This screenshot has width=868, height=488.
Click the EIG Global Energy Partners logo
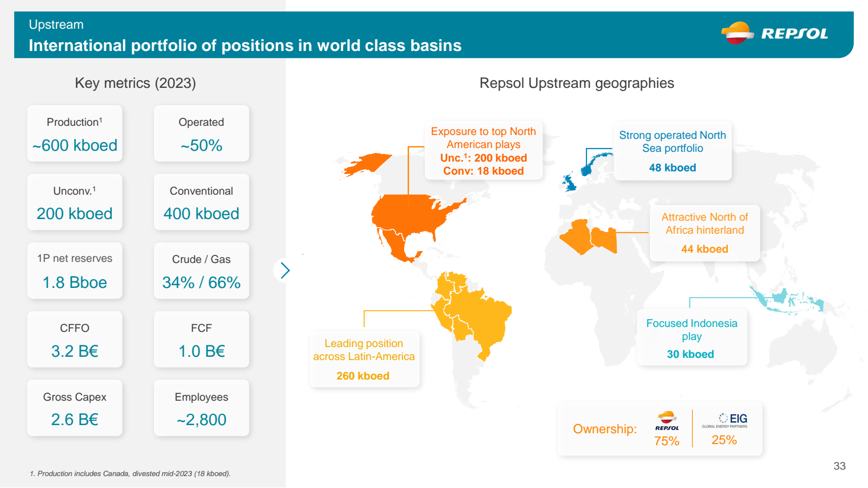pos(725,420)
